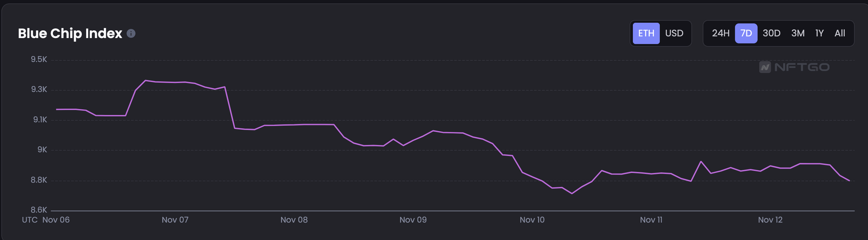Select the All time range
This screenshot has height=240, width=868.
(x=840, y=34)
